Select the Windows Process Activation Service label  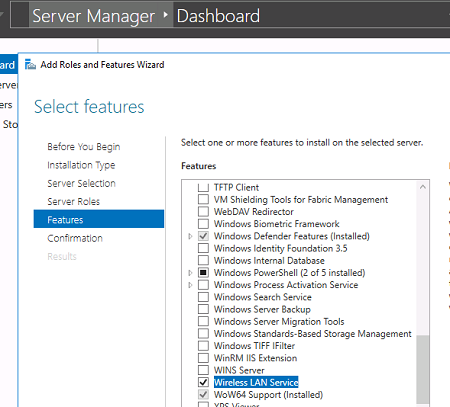[x=286, y=285]
